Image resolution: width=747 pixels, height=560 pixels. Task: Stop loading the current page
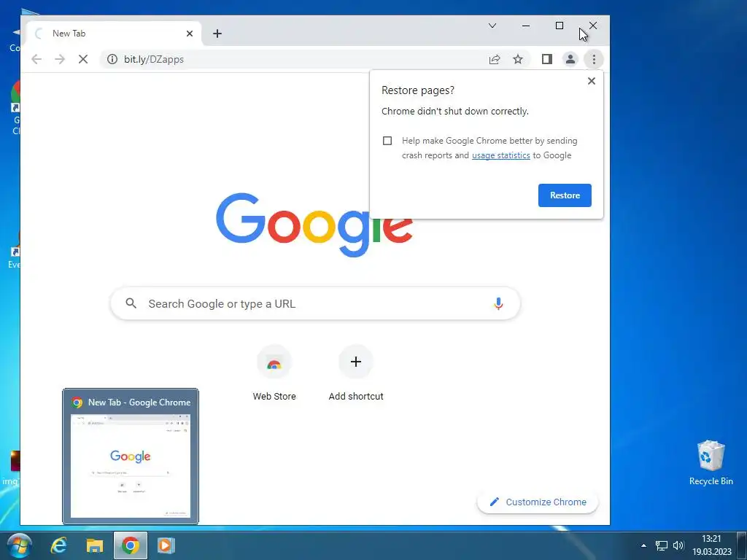click(83, 59)
